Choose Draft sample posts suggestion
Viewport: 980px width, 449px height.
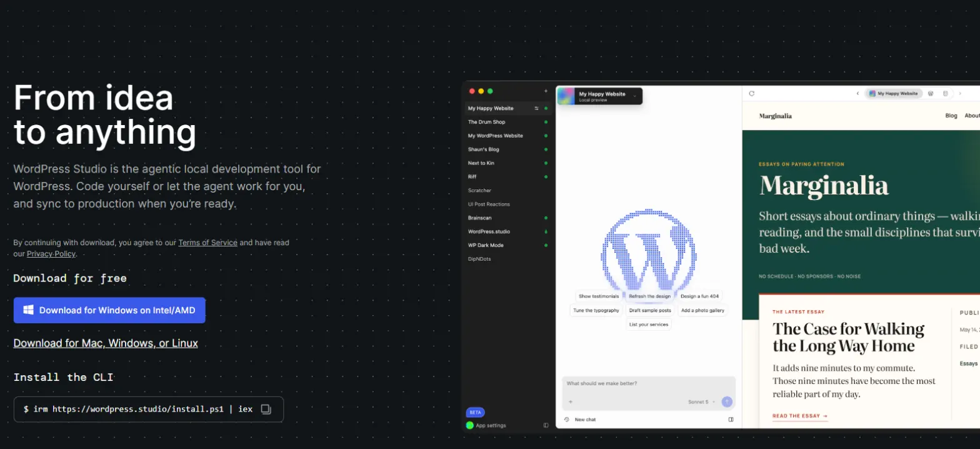click(650, 310)
